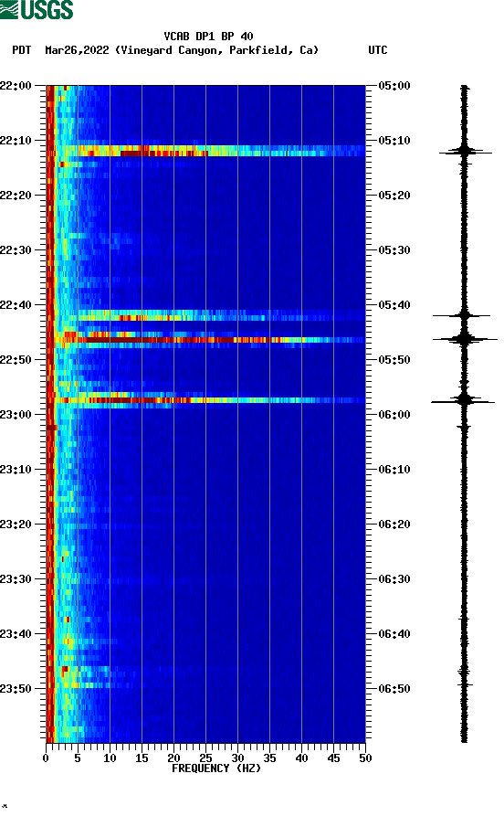The height and width of the screenshot is (816, 504).
Task: Click the '05:50' UTC time label
Action: pyautogui.click(x=394, y=360)
